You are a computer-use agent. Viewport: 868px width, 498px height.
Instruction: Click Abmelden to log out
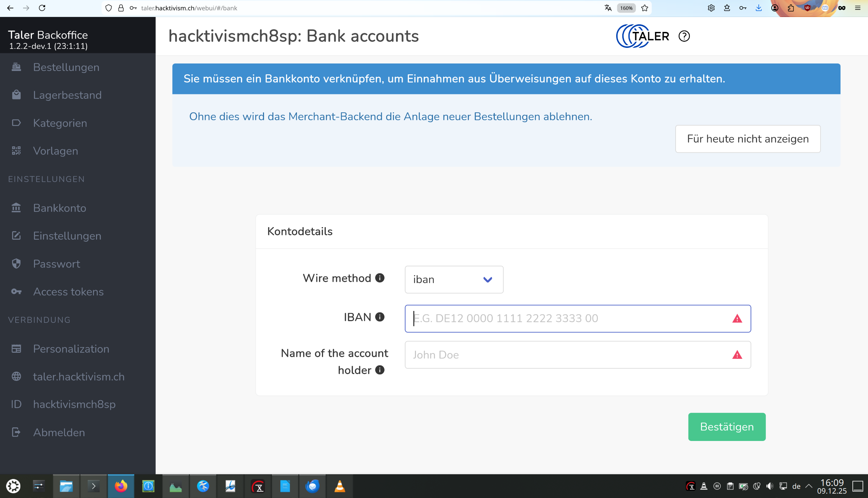click(x=59, y=432)
